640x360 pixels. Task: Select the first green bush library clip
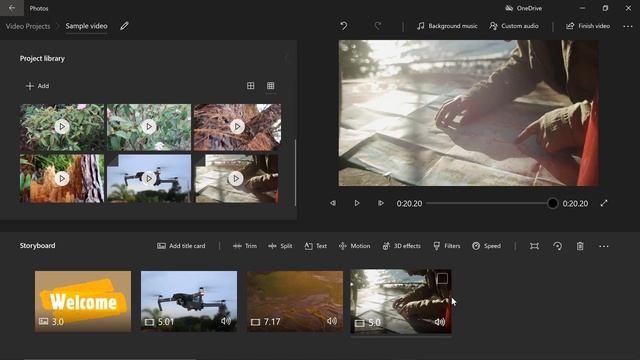62,127
